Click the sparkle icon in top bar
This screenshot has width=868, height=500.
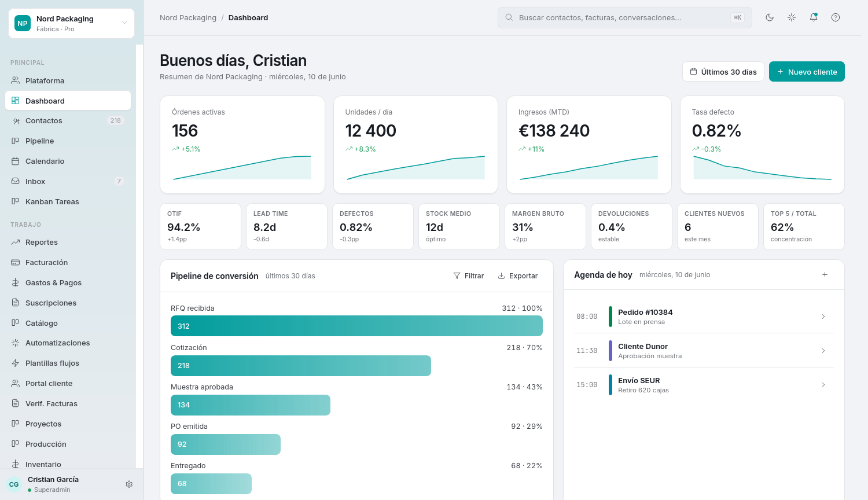point(792,17)
